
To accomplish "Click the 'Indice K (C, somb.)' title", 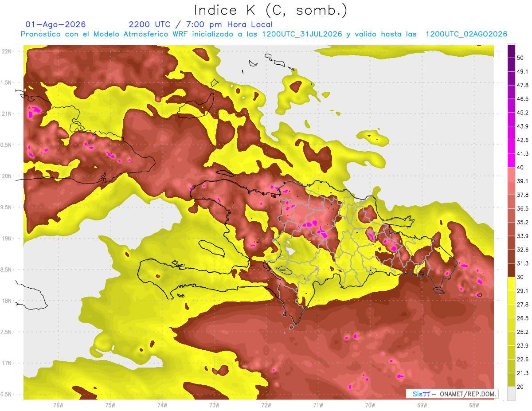I will pos(271,10).
